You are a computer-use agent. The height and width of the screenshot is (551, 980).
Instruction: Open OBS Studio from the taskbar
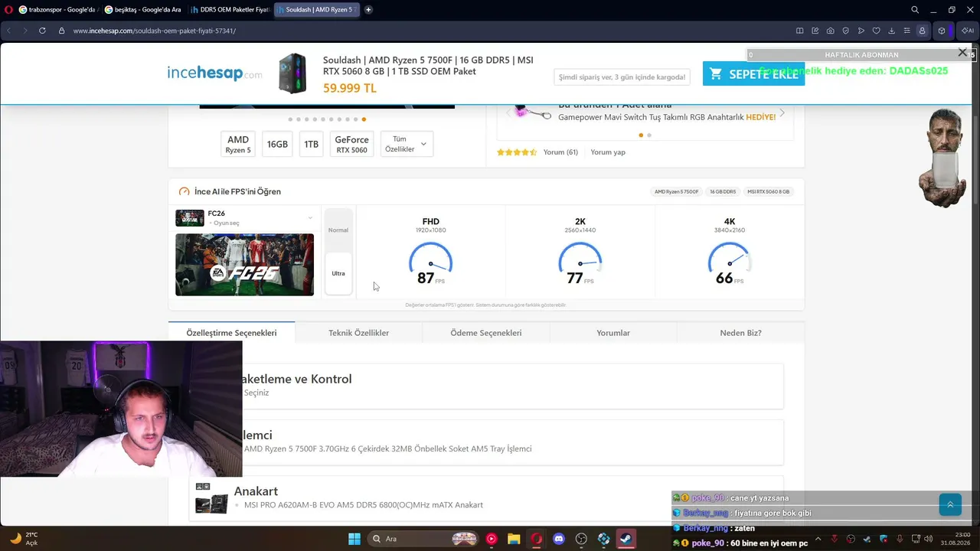581,539
